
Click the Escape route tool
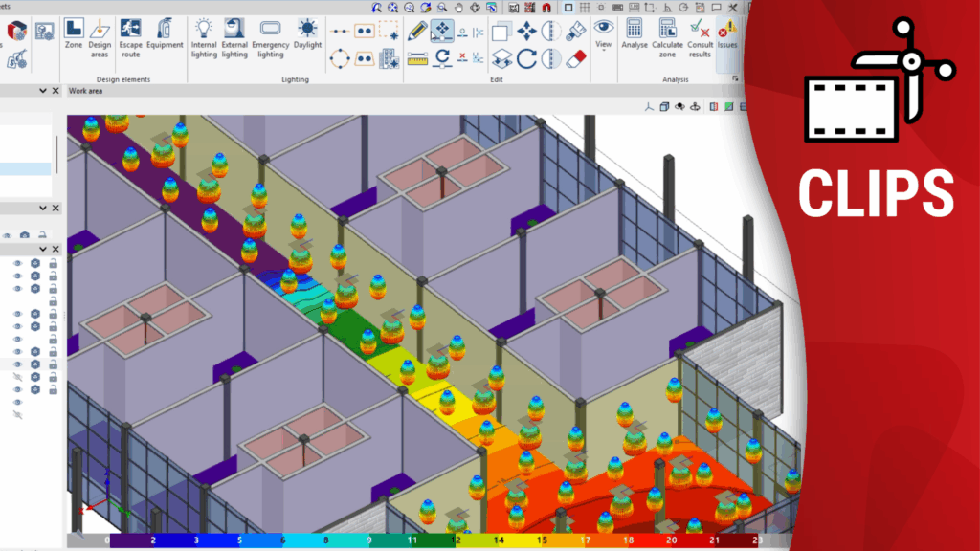pos(130,36)
